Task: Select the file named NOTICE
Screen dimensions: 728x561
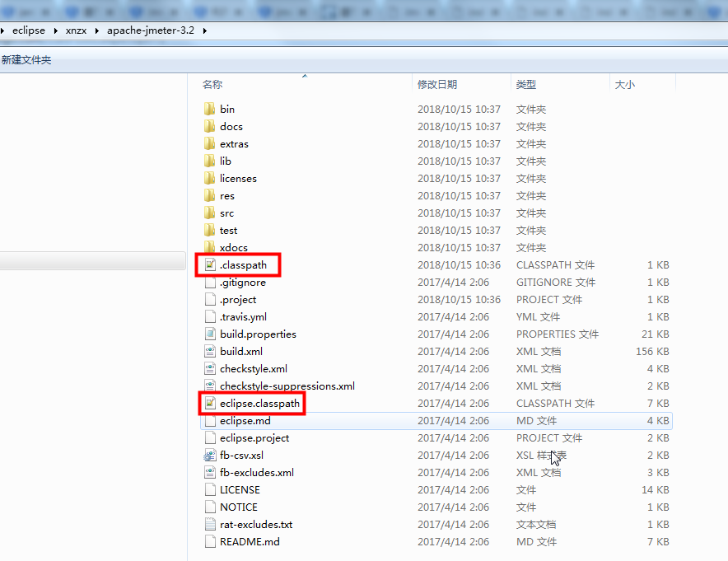Action: tap(239, 507)
